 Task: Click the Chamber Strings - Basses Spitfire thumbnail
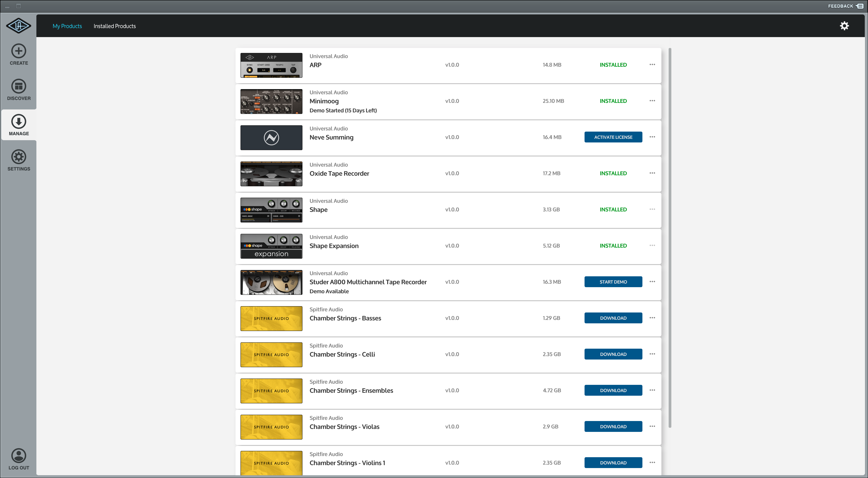[x=271, y=319]
